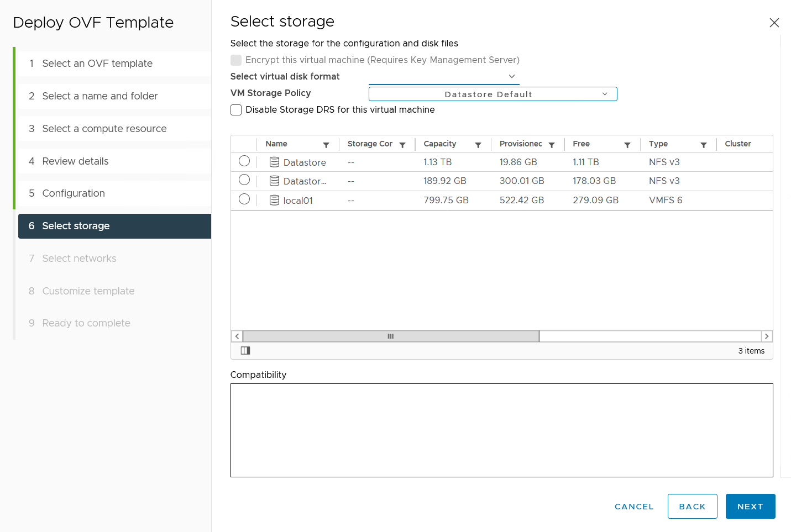The height and width of the screenshot is (532, 791).
Task: Expand the VM Storage Policy dropdown
Action: 493,94
